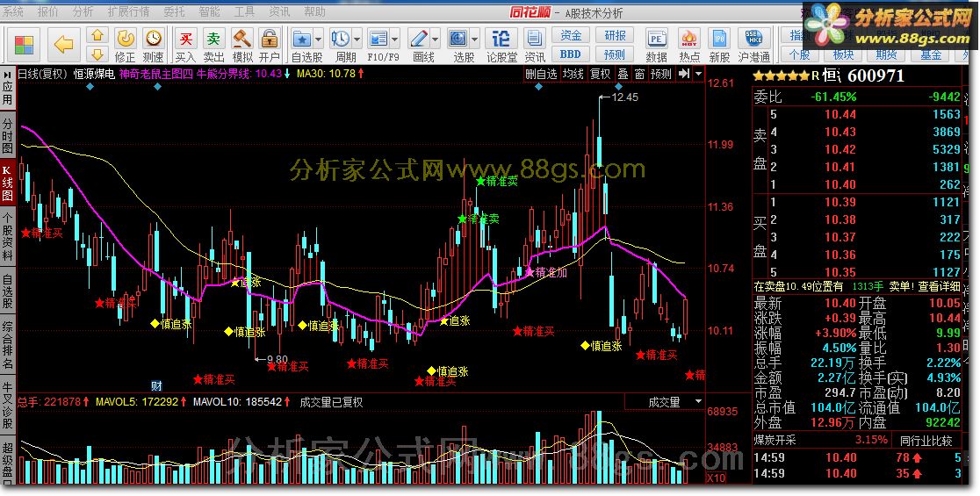The image size is (980, 496).
Task: Click the green 卖出 sell icon
Action: tap(213, 39)
